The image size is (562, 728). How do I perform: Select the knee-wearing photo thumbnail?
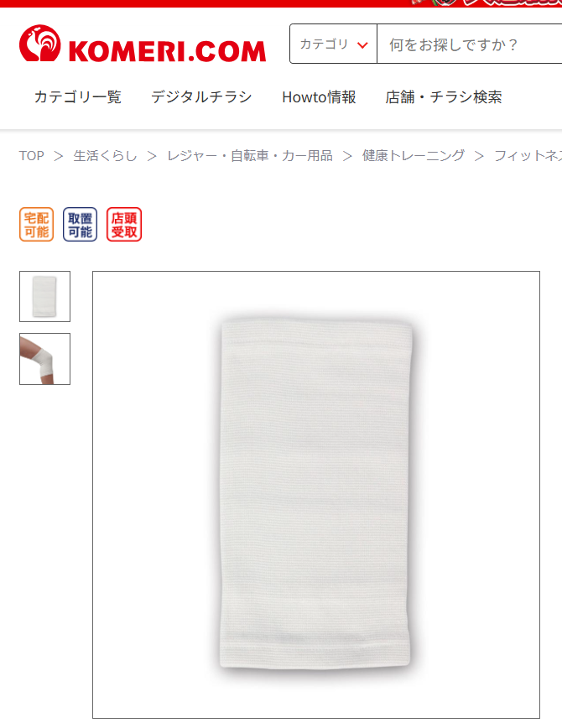point(44,359)
